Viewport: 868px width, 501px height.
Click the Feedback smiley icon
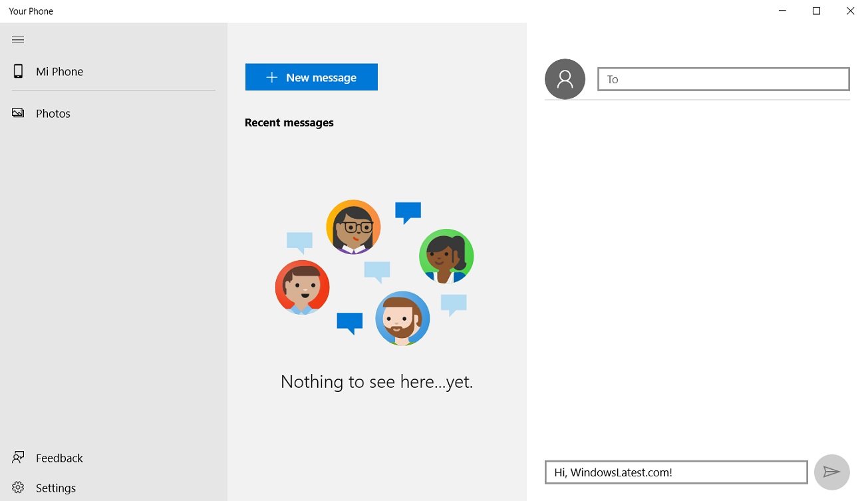(x=18, y=458)
